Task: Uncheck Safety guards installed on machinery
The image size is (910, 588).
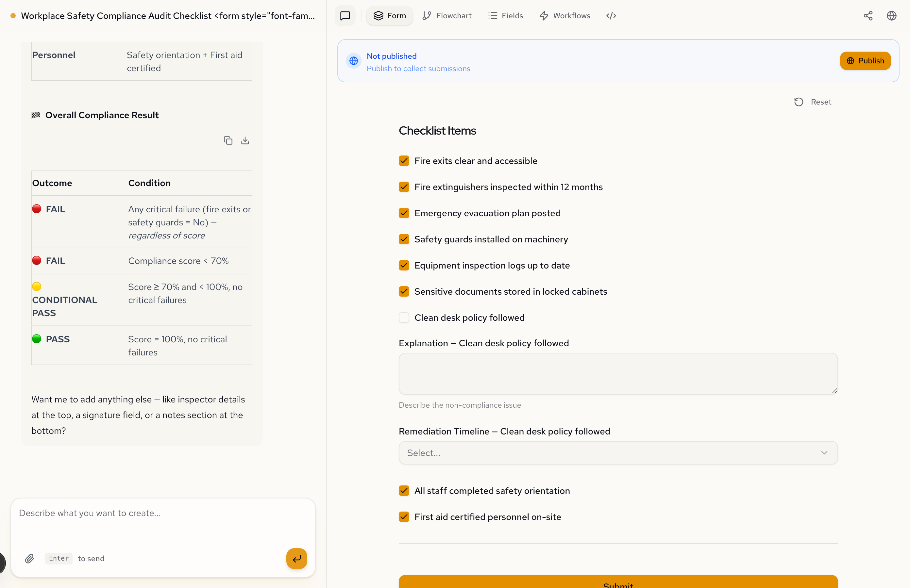Action: [x=404, y=239]
